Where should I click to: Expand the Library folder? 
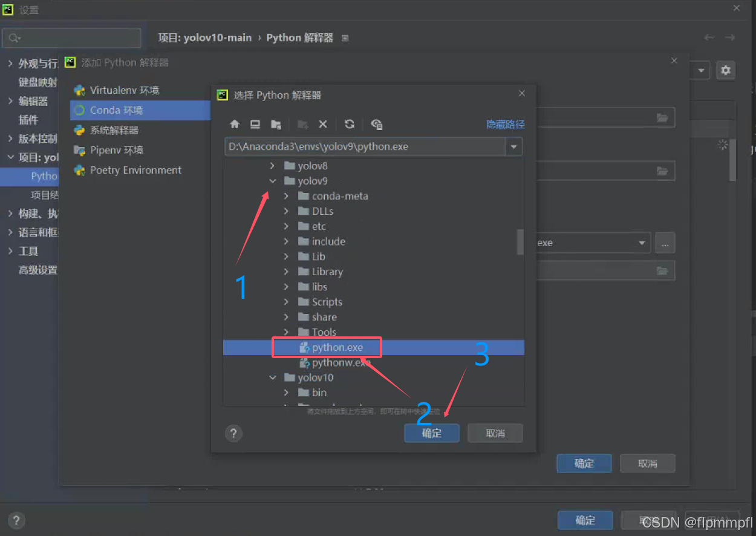coord(287,272)
